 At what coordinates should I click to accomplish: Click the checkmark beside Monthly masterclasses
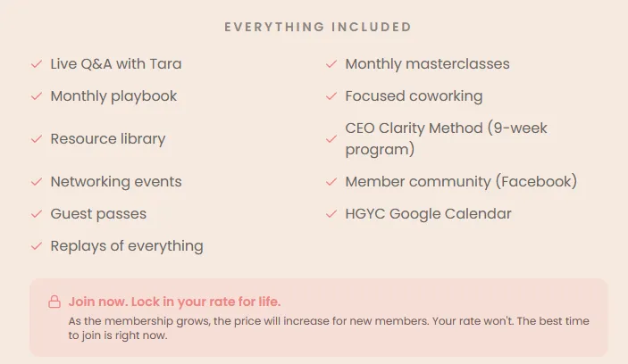331,64
